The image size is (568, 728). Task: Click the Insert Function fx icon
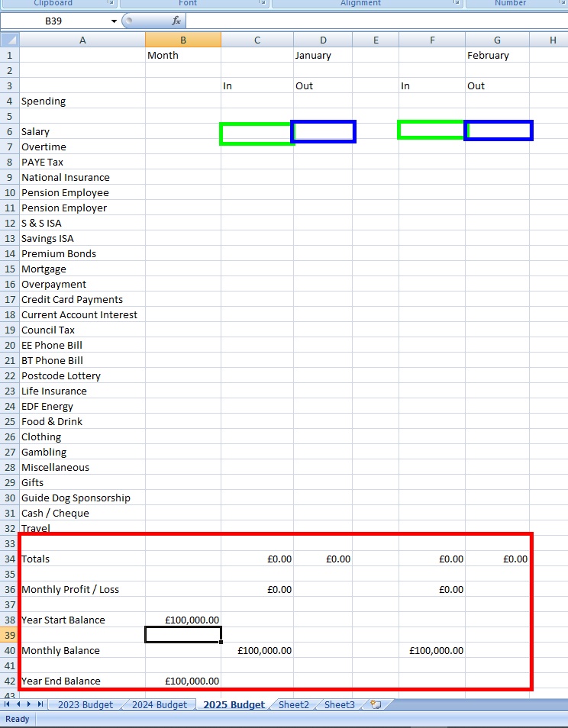pyautogui.click(x=176, y=21)
